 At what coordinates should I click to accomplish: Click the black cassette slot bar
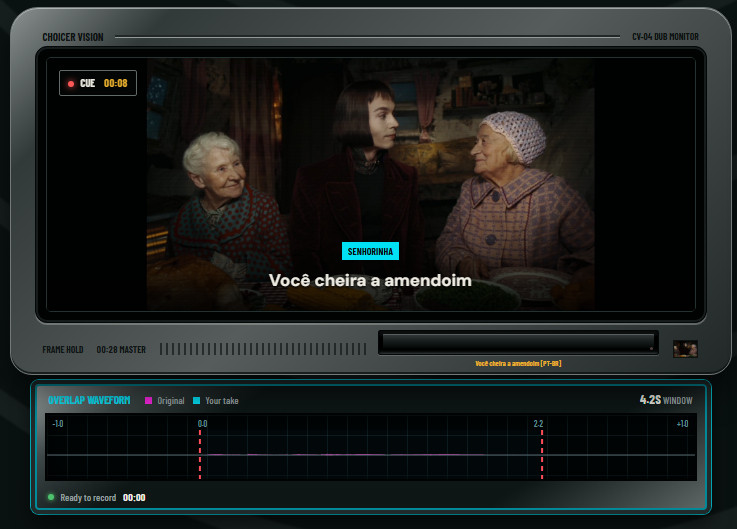click(518, 343)
